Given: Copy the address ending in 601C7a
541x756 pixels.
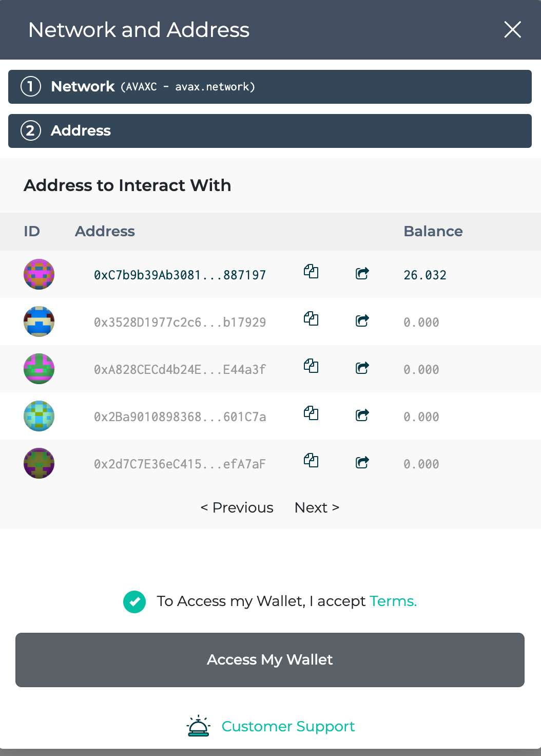Looking at the screenshot, I should pyautogui.click(x=311, y=413).
